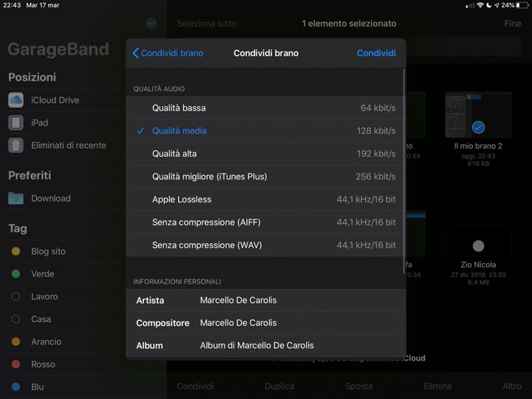Edit the Album field
The height and width of the screenshot is (399, 532).
pos(266,345)
